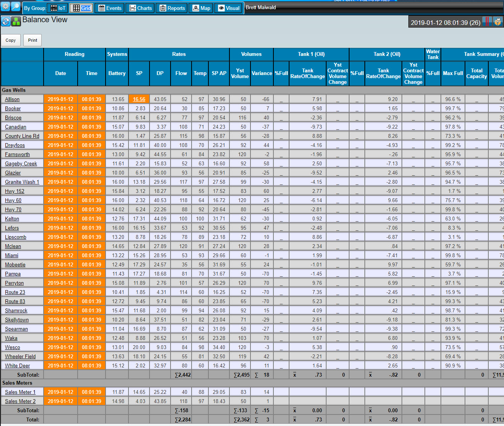The height and width of the screenshot is (426, 504).
Task: Click the Print button
Action: click(x=33, y=40)
